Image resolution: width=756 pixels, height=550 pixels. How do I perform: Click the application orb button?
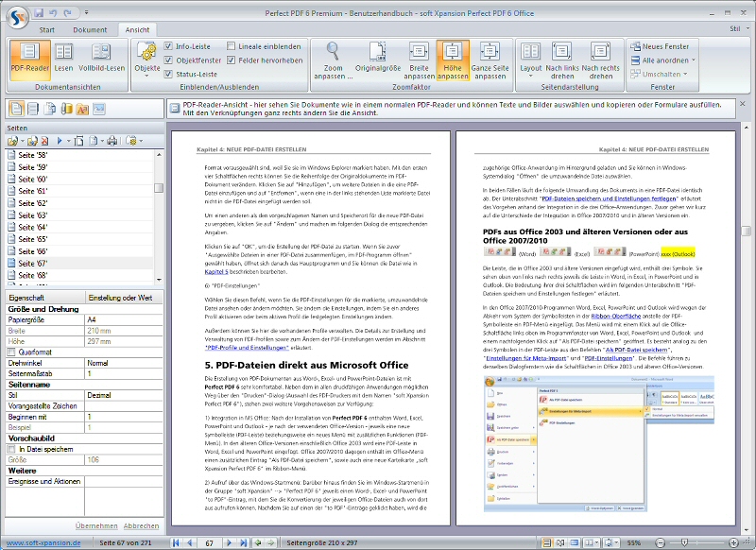pyautogui.click(x=17, y=17)
